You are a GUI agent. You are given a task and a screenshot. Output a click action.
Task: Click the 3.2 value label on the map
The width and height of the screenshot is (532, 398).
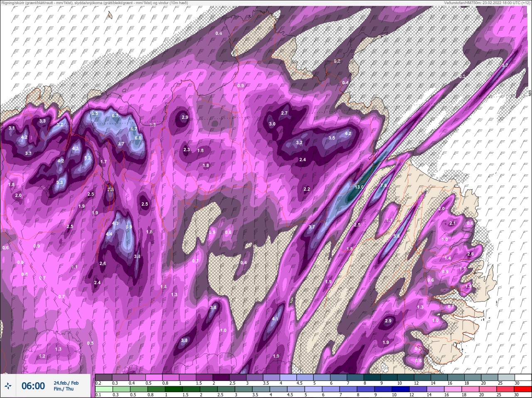pyautogui.click(x=299, y=142)
